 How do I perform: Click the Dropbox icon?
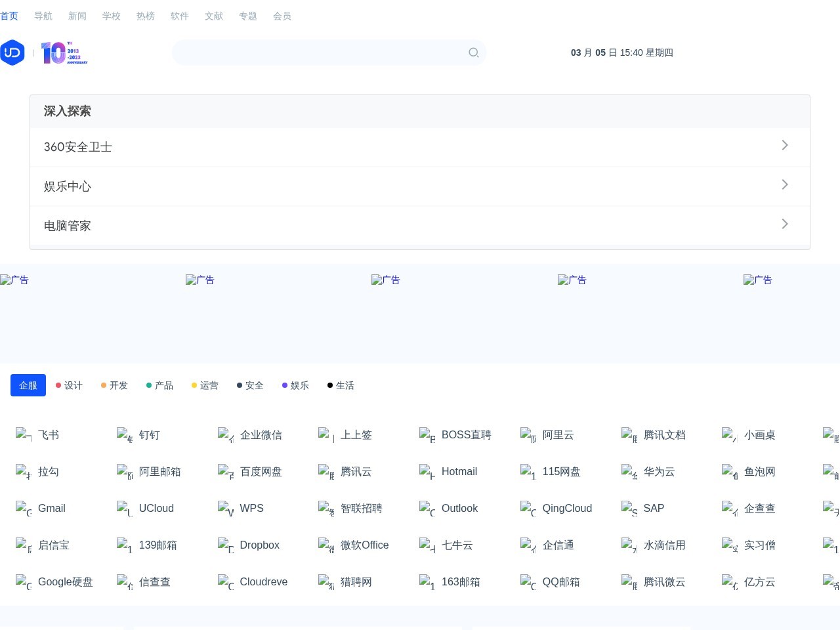226,545
